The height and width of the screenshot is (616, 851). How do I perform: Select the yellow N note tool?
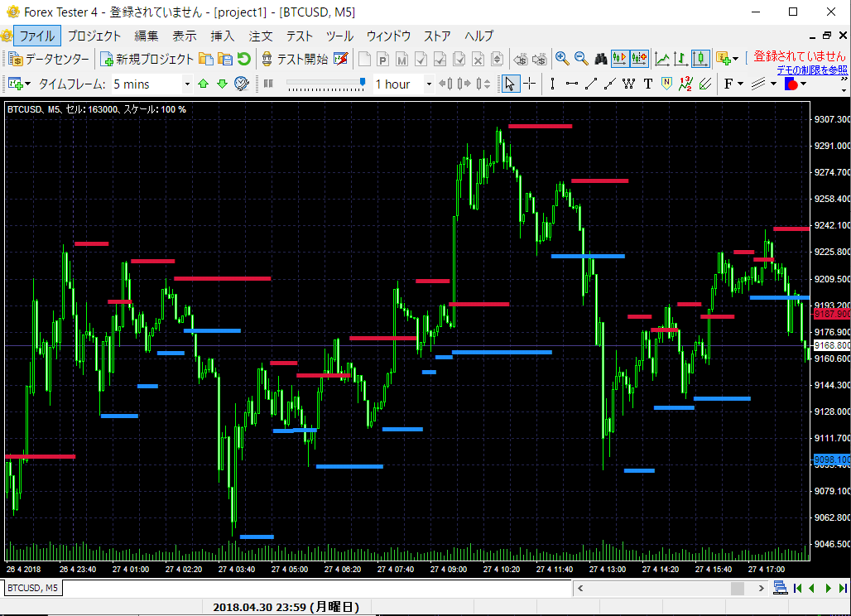(x=667, y=84)
